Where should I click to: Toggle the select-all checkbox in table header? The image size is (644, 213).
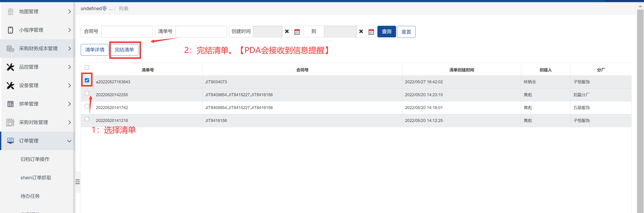(x=87, y=67)
